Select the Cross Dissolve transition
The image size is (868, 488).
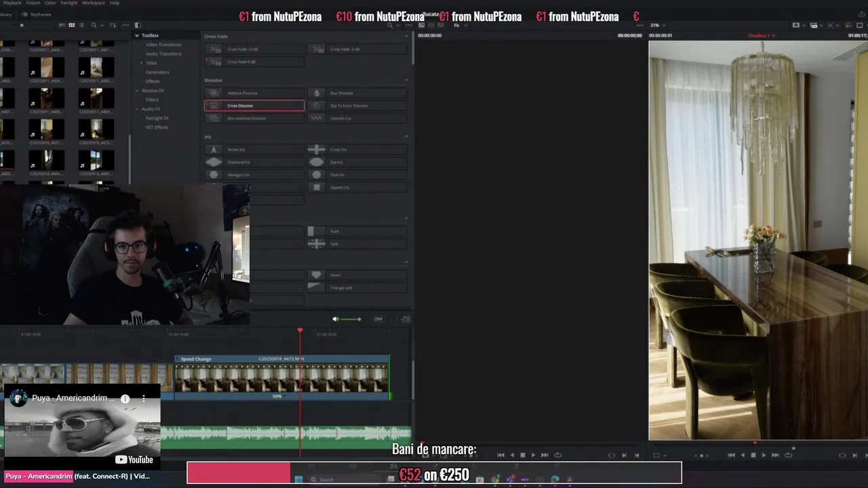[254, 106]
